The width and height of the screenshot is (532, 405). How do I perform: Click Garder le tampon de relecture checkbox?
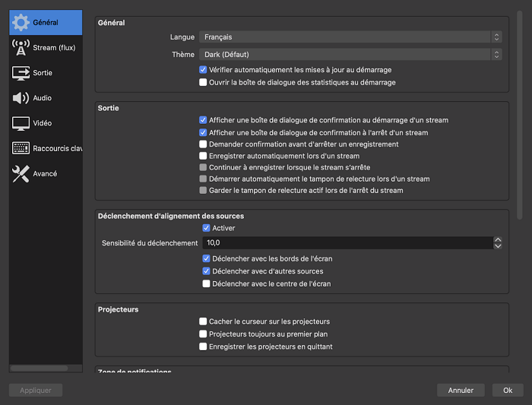click(203, 190)
